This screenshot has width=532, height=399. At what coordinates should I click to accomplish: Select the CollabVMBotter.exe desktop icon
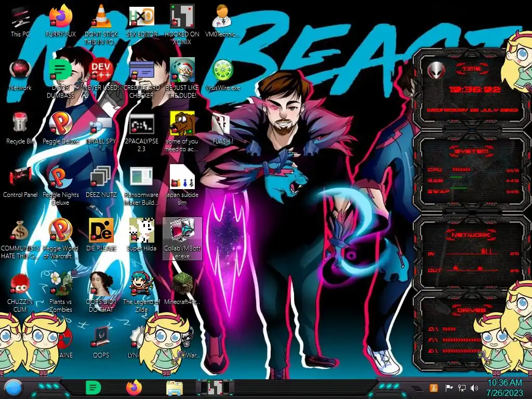coord(182,239)
